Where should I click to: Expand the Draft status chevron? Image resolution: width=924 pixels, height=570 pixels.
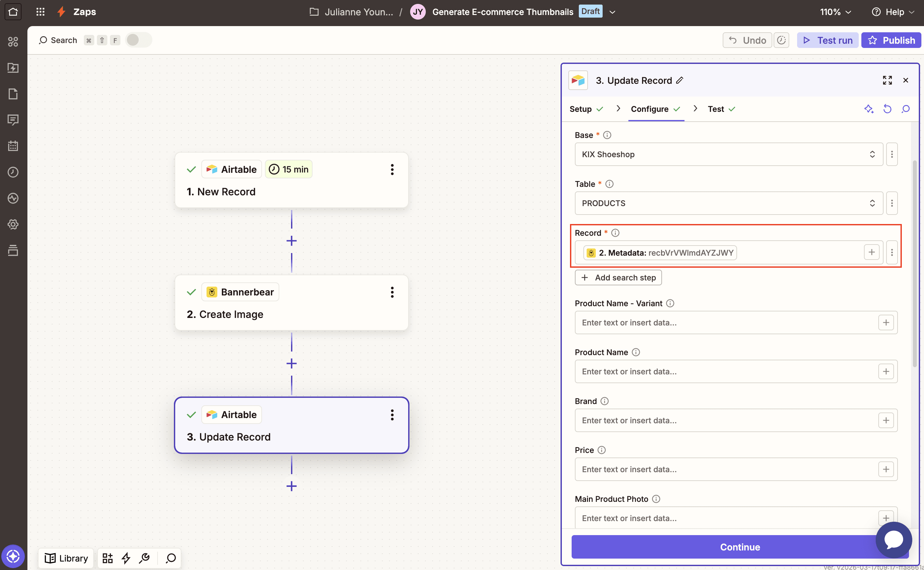click(x=612, y=12)
